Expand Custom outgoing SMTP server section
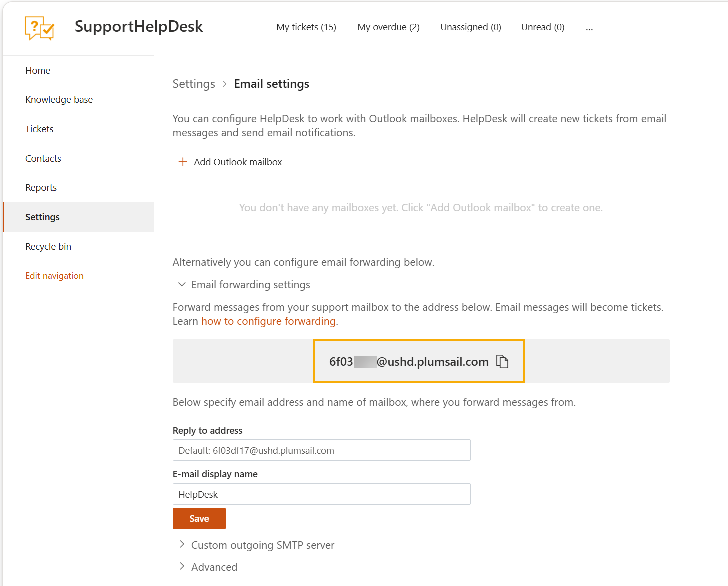The width and height of the screenshot is (728, 586). coord(182,544)
